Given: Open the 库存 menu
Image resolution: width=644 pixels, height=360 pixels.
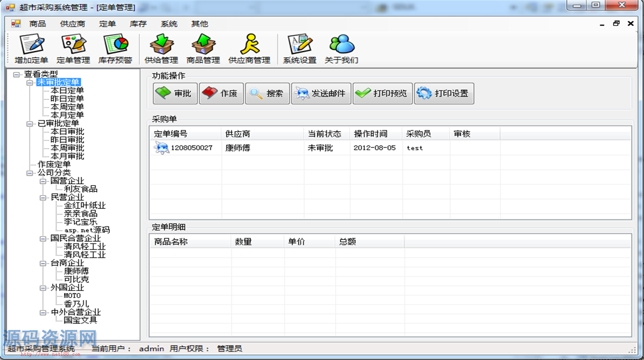Looking at the screenshot, I should coord(138,24).
